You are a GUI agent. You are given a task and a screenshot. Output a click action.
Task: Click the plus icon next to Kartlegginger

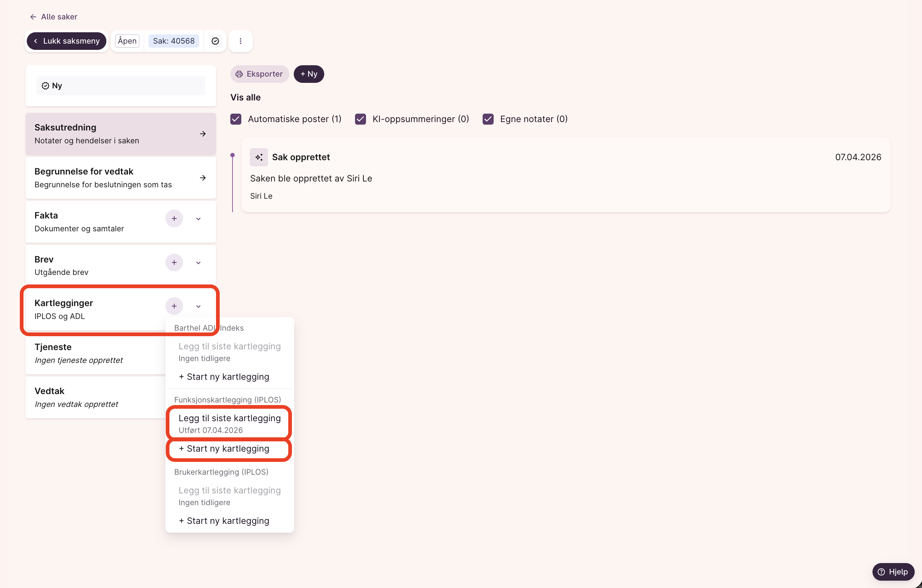(174, 306)
